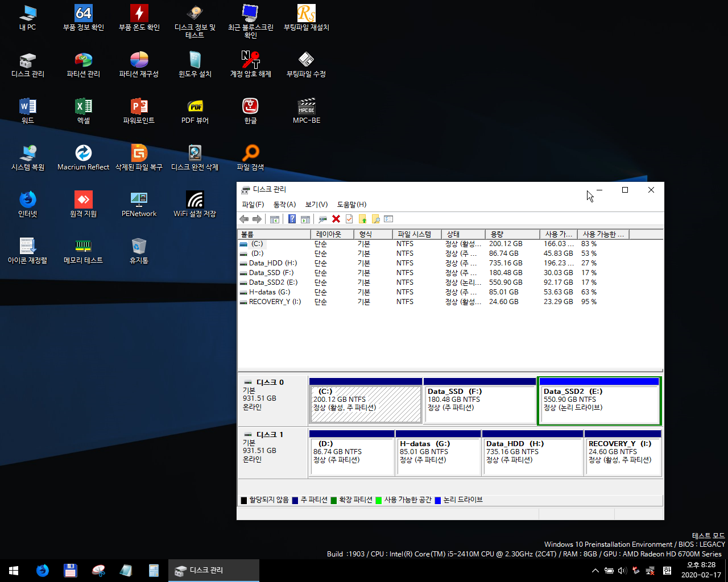Select the Data_HDD (H:) volume row
728x582 pixels.
pyautogui.click(x=432, y=263)
